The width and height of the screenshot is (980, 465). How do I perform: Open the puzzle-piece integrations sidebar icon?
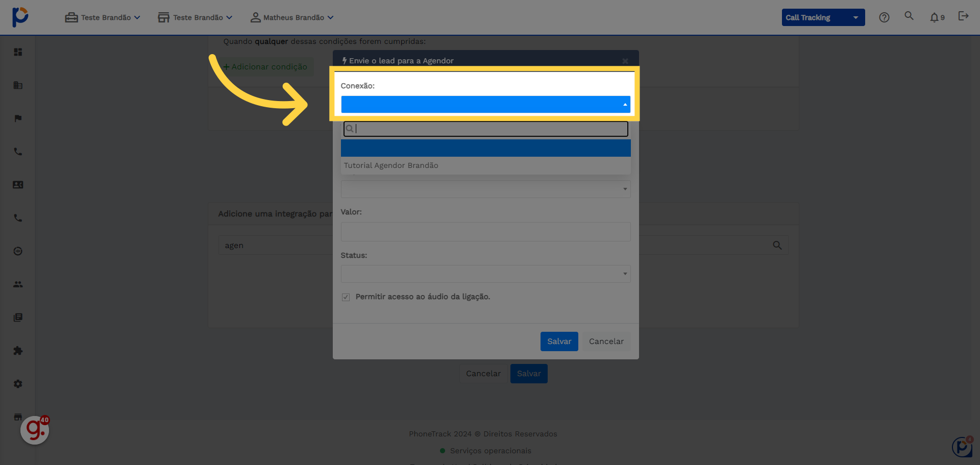[18, 351]
